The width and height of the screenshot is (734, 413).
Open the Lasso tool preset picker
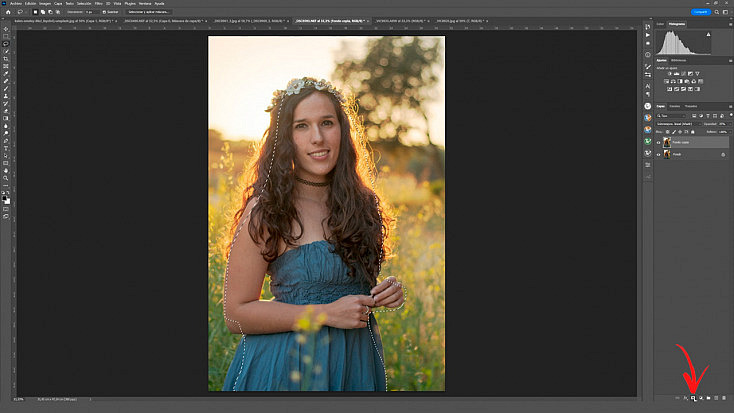[x=22, y=12]
